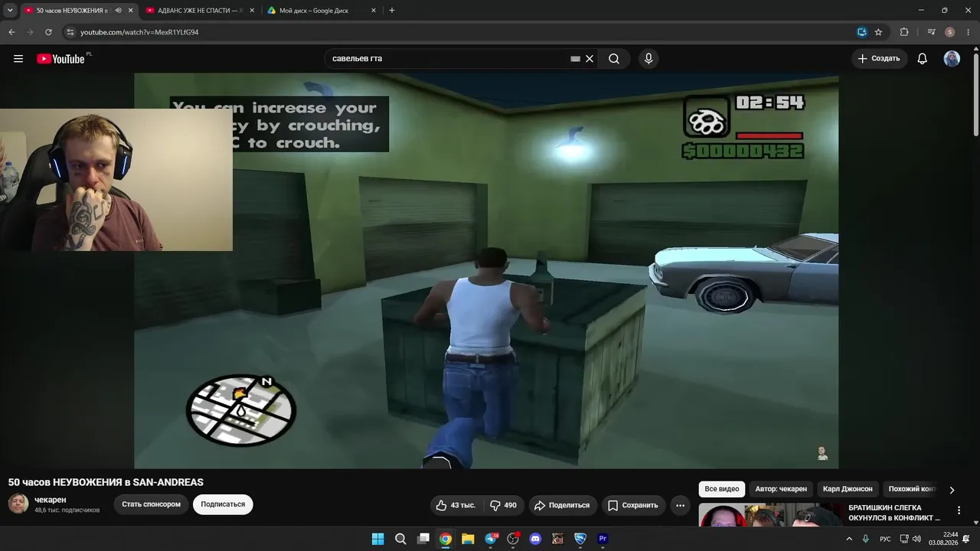The height and width of the screenshot is (551, 980).
Task: Open Discord from the taskbar
Action: point(535,539)
